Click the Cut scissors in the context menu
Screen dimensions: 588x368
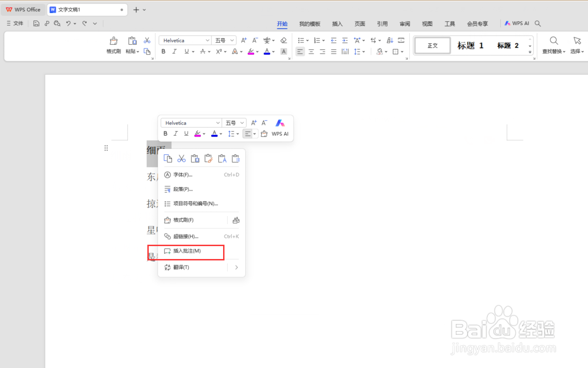182,158
